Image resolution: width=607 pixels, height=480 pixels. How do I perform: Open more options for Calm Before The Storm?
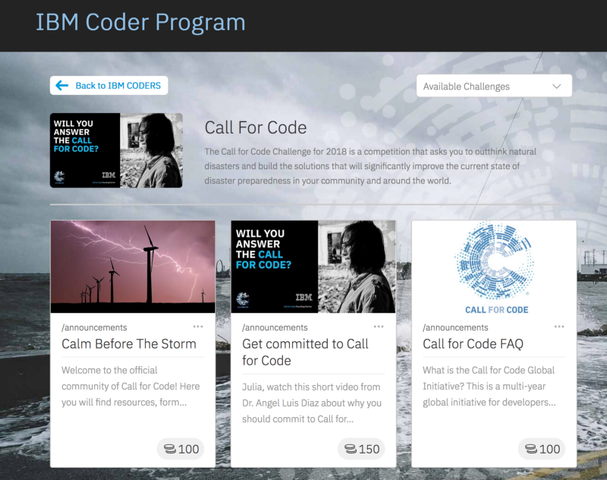coord(198,327)
